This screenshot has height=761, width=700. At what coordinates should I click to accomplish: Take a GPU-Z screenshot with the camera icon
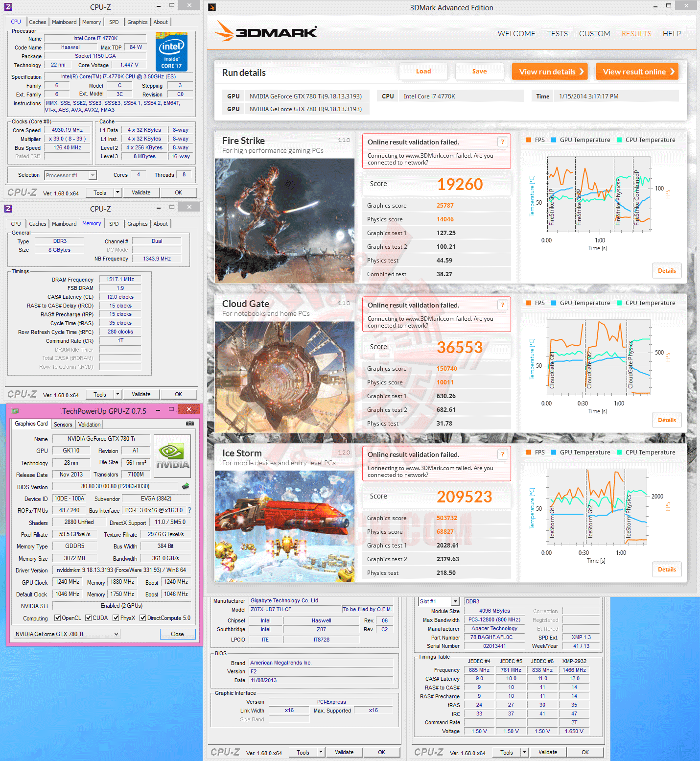[x=190, y=424]
